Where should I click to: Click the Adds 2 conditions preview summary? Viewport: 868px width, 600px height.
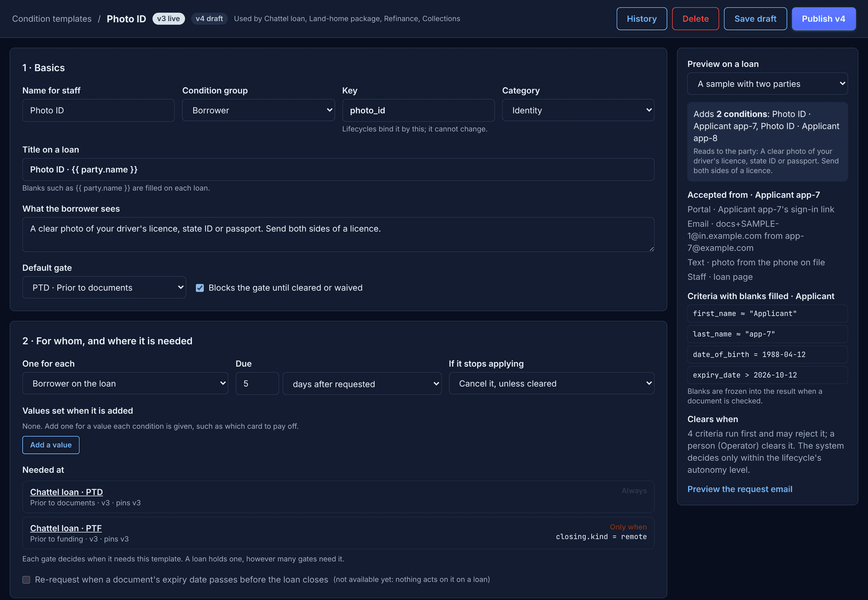[767, 142]
